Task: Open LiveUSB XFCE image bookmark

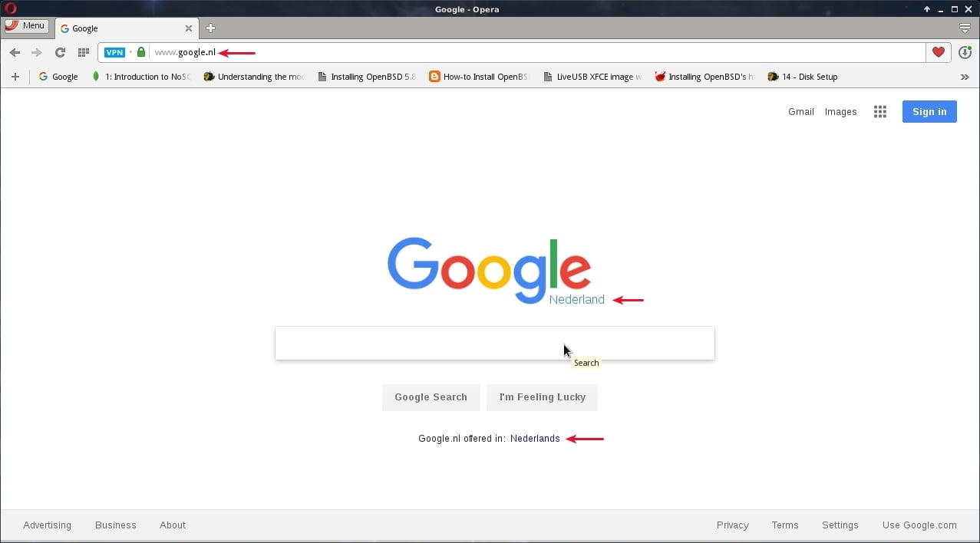Action: [592, 77]
